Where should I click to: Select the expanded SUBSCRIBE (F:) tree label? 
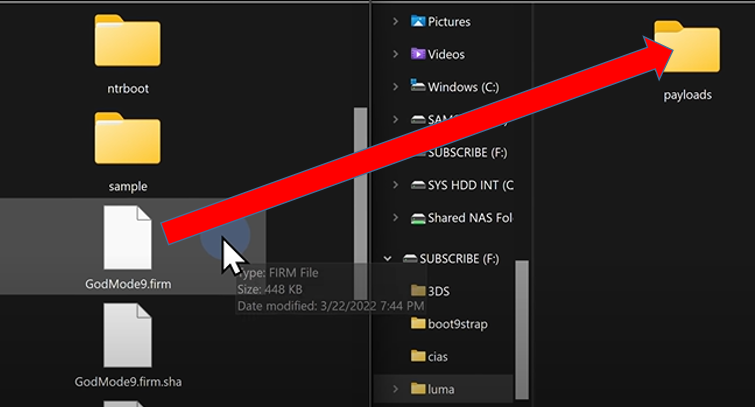[x=459, y=259]
